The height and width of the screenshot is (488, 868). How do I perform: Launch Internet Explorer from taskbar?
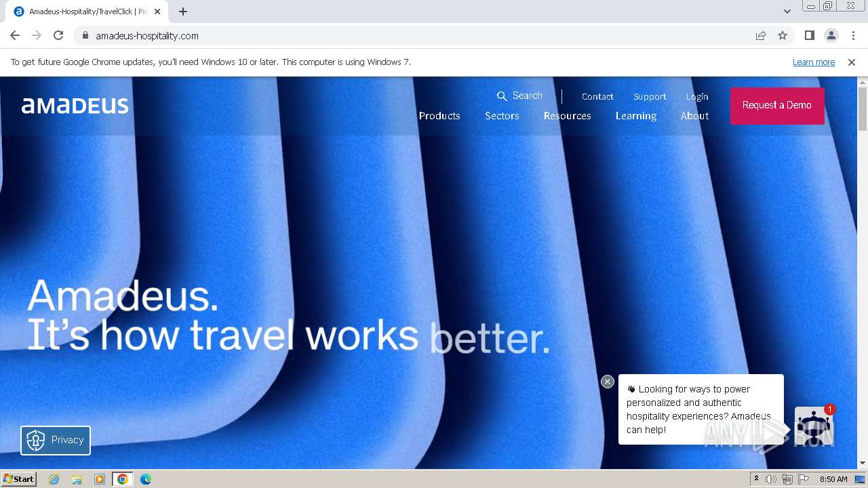point(54,479)
